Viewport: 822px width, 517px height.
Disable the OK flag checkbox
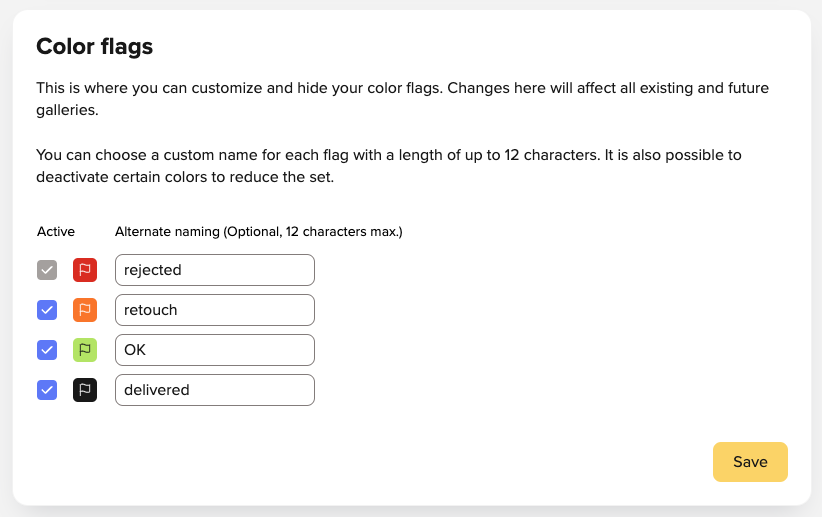click(x=47, y=350)
